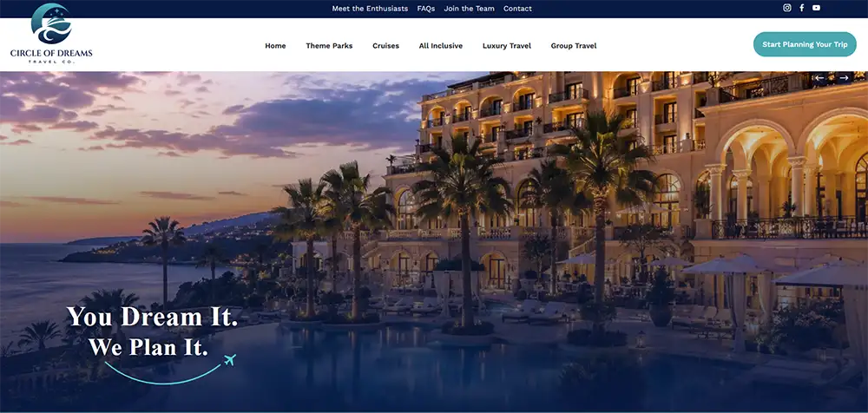Open the Contact link
Screen dimensions: 868x413
point(517,9)
